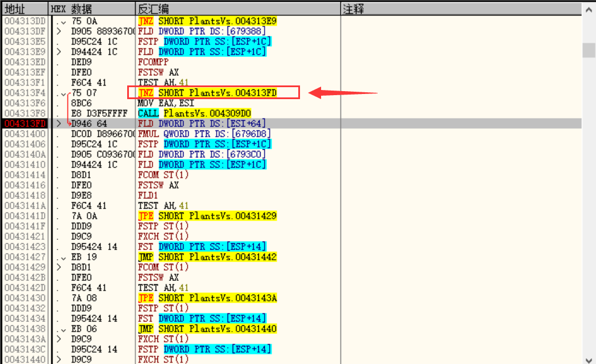The width and height of the screenshot is (596, 364).
Task: Select FSTP ST(1) at address 0043141F
Action: click(164, 226)
